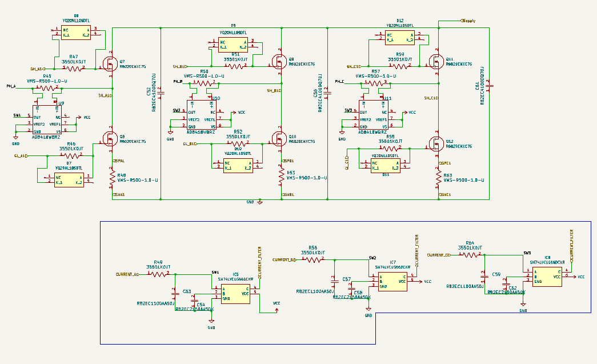This screenshot has width=597, height=364.
Task: Select current sense amplifier U10 body
Action: (202, 115)
